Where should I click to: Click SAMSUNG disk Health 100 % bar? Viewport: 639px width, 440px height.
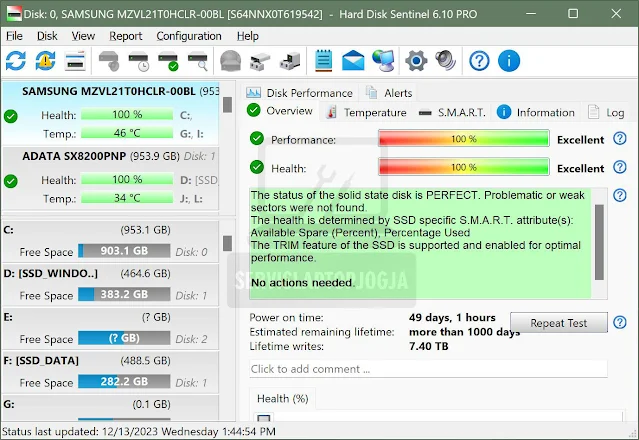[127, 114]
